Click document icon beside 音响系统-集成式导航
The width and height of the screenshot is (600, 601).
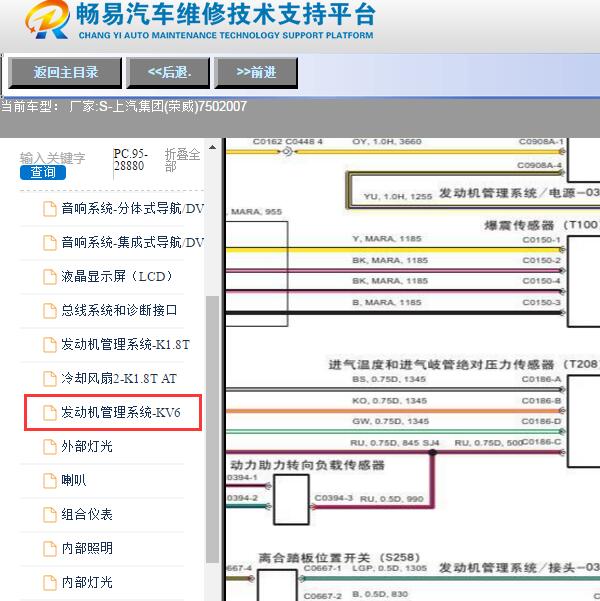tap(50, 243)
